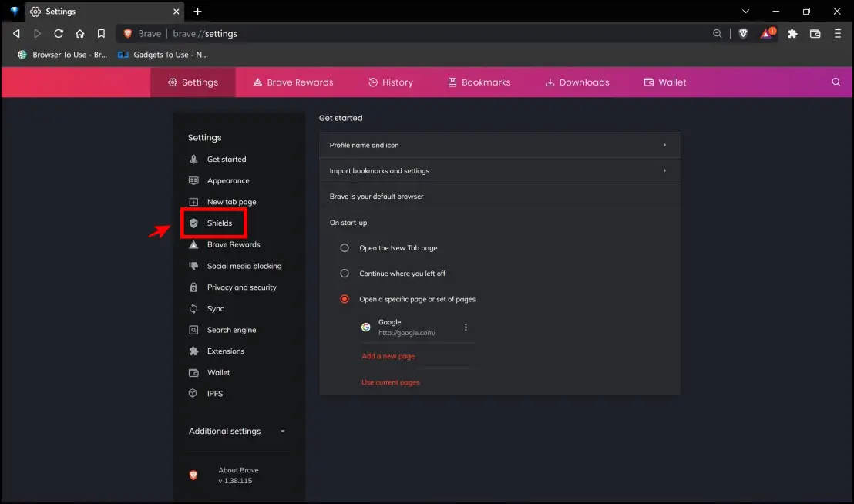Click the 'Brave is your default browser' text
Image resolution: width=854 pixels, height=504 pixels.
pyautogui.click(x=376, y=196)
